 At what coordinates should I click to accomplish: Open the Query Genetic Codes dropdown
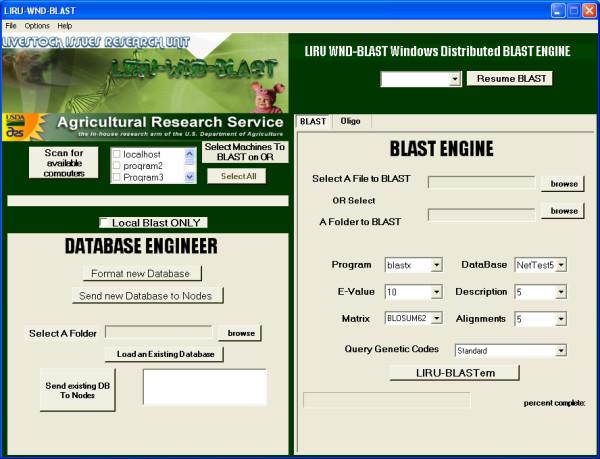561,350
